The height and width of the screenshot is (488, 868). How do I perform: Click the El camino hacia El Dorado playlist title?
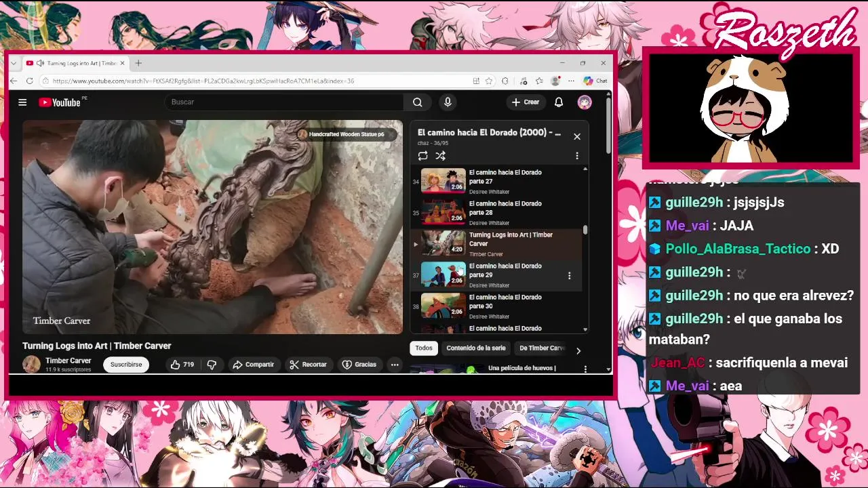[x=489, y=133]
